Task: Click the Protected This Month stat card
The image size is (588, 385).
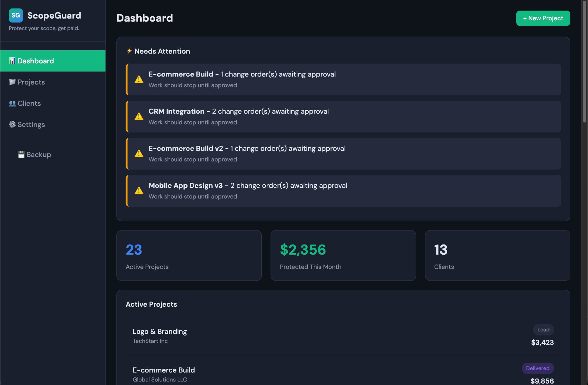Action: click(343, 255)
